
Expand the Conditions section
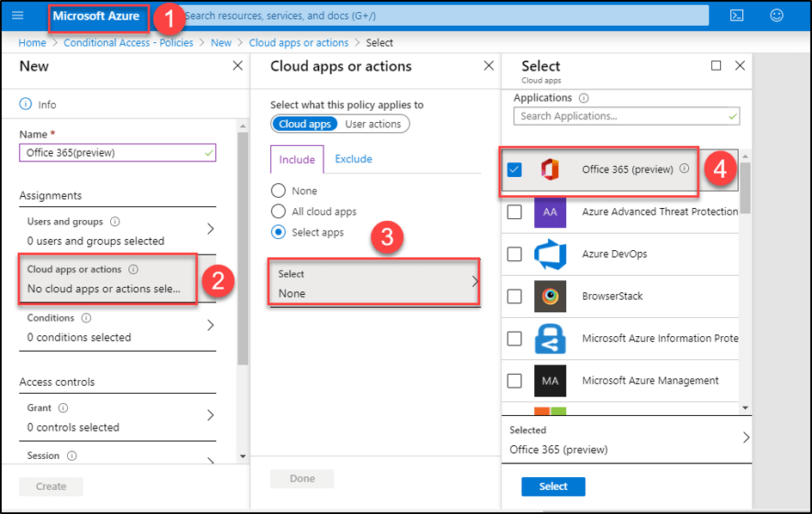coord(119,327)
